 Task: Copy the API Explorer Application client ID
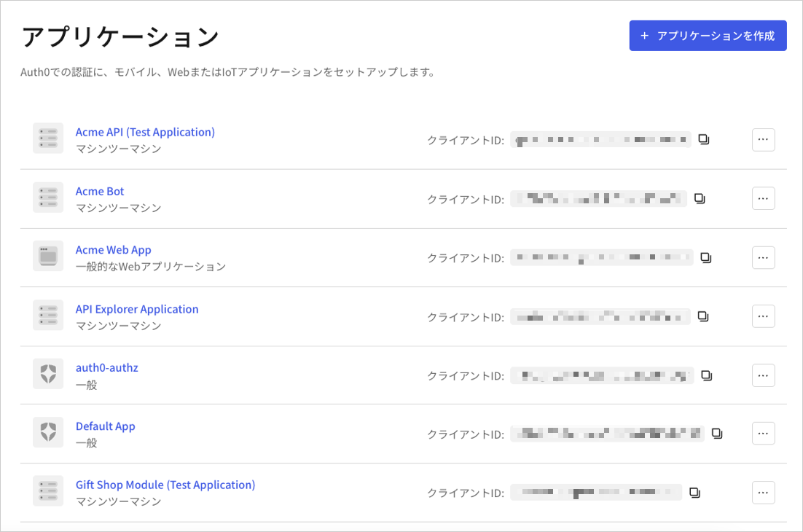tap(702, 316)
